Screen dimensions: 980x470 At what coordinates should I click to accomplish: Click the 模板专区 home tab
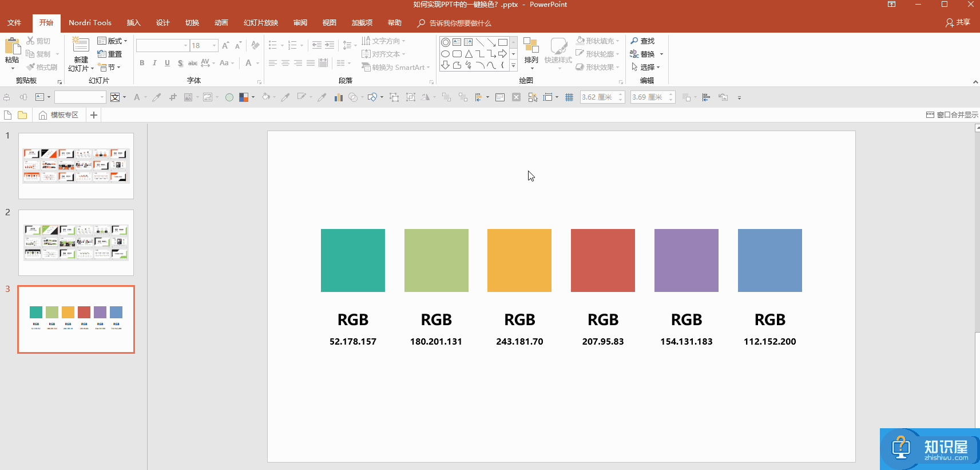[x=58, y=115]
